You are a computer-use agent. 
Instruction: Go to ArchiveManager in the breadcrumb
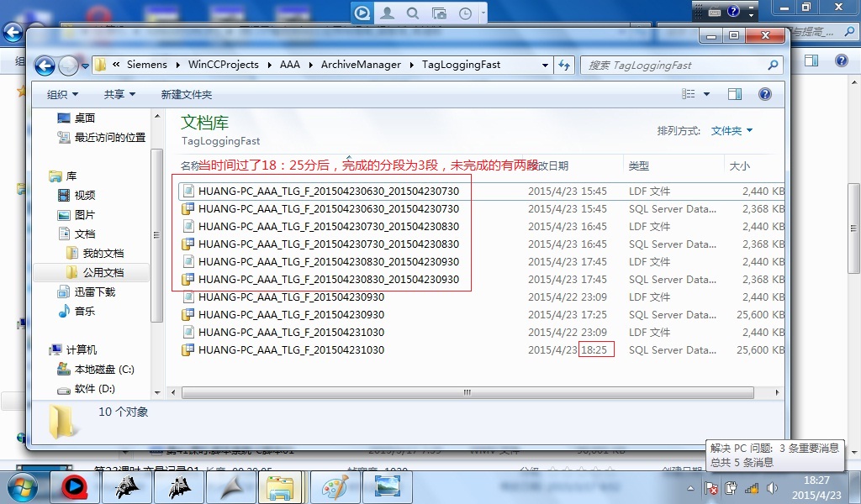pos(361,65)
